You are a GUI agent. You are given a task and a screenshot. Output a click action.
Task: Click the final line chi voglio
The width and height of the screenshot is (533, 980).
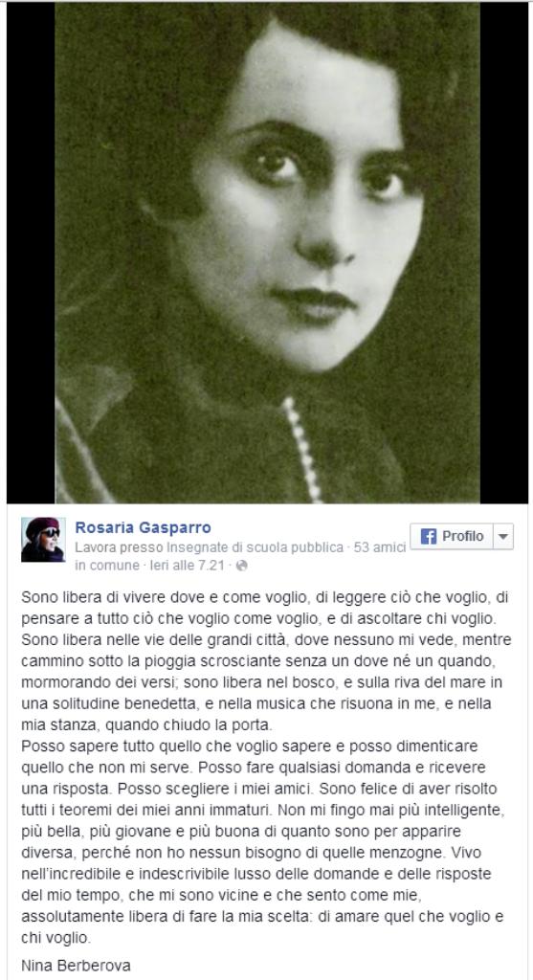[x=56, y=938]
